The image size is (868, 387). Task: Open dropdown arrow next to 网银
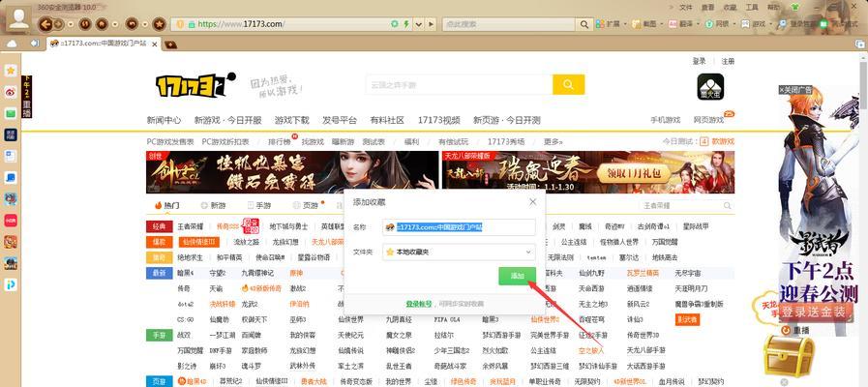(x=734, y=24)
